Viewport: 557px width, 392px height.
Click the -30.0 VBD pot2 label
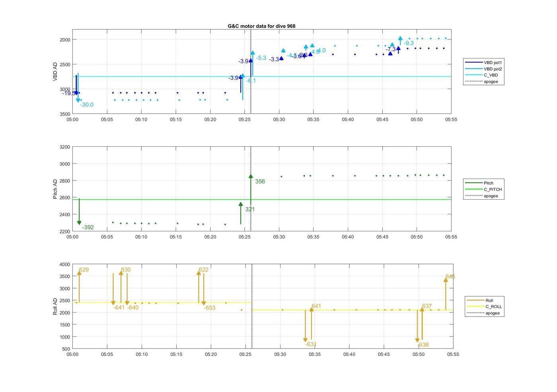click(87, 105)
